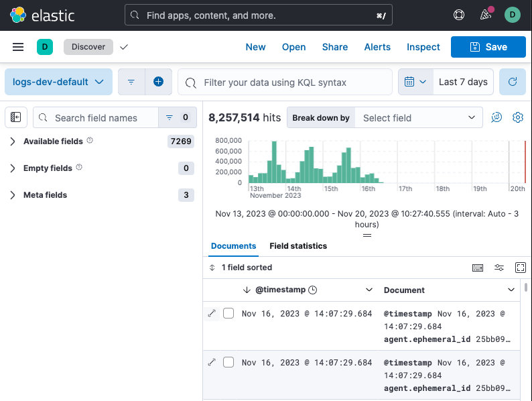Click the Share link
The width and height of the screenshot is (532, 401).
[334, 47]
